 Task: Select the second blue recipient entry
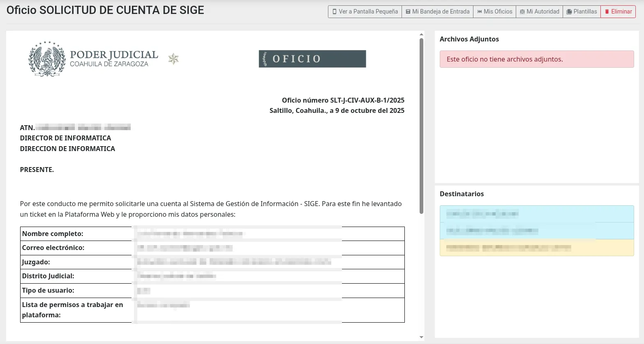(536, 231)
